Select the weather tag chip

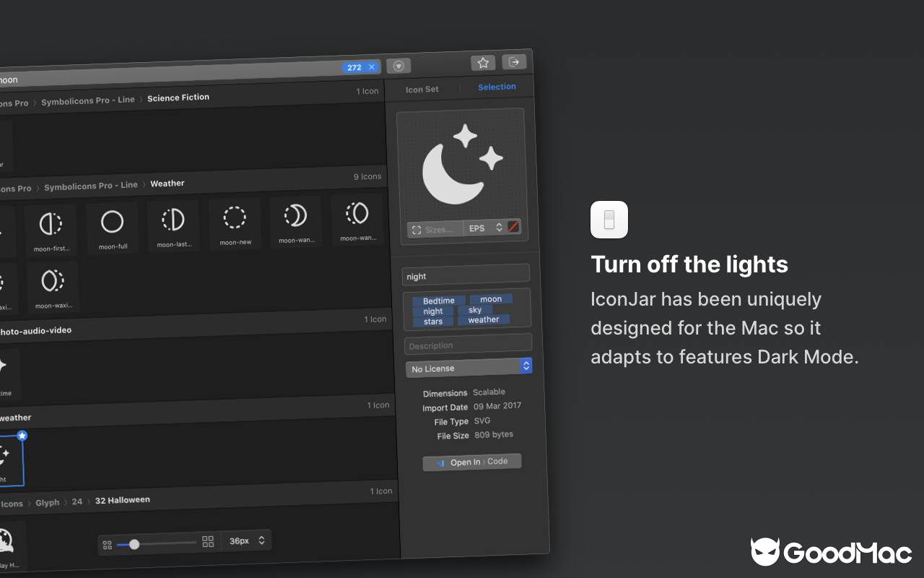click(x=484, y=319)
